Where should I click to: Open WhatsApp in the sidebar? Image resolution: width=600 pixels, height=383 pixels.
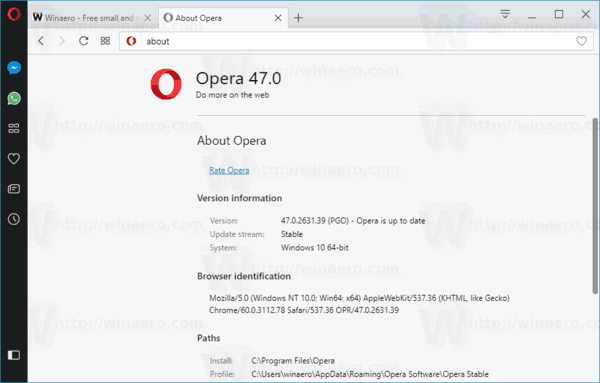point(14,98)
